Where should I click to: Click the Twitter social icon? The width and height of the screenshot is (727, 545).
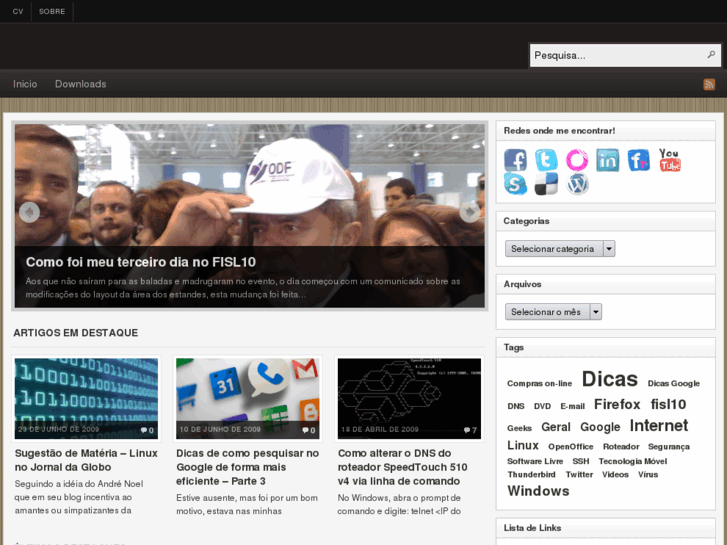point(546,160)
